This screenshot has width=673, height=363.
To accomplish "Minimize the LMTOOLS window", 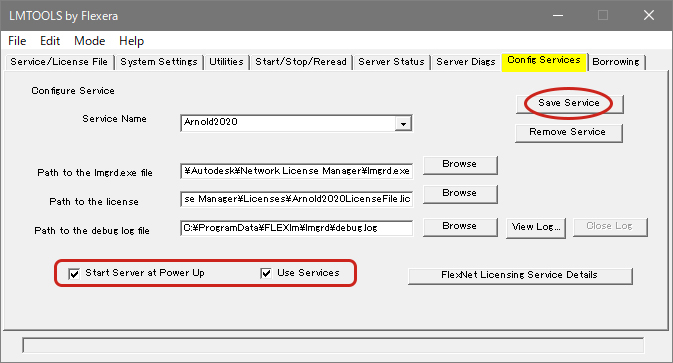I will [558, 15].
